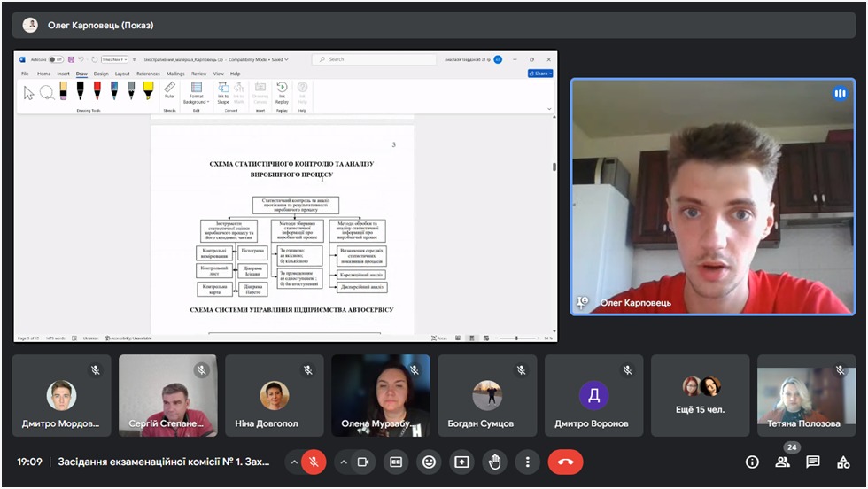Click the present screen icon
This screenshot has width=868, height=489.
click(461, 462)
